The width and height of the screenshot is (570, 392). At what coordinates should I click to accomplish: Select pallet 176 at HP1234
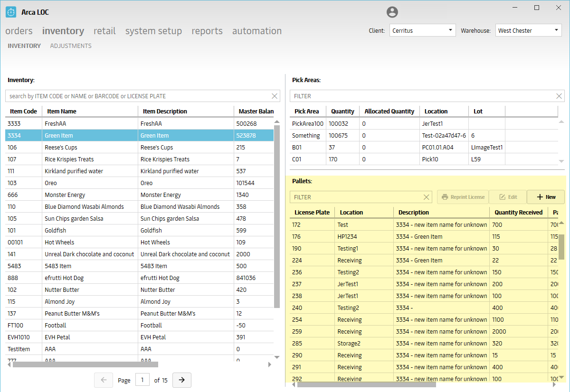coord(424,236)
